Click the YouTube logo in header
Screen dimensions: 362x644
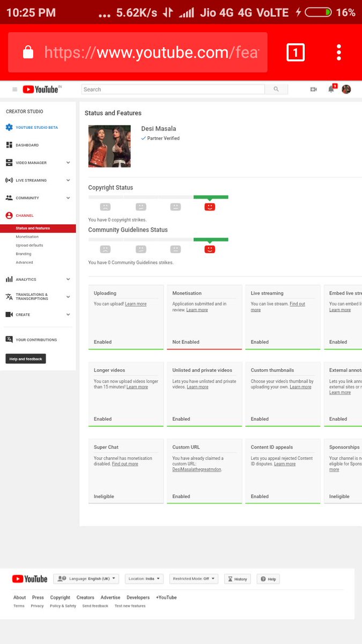41,90
